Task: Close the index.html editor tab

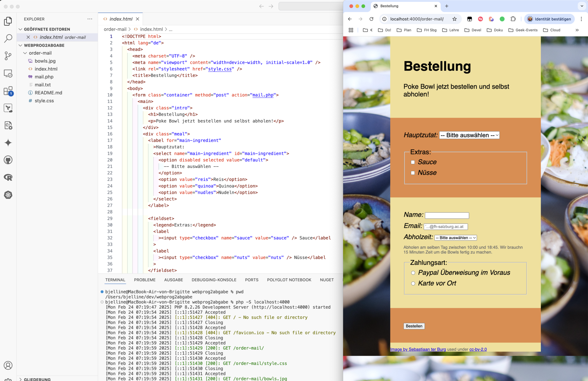Action: tap(137, 19)
